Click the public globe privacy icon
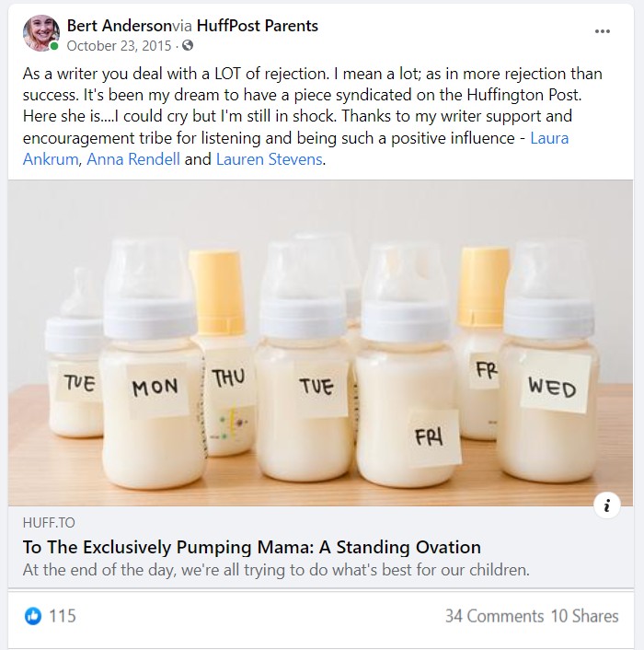644x650 pixels. pyautogui.click(x=188, y=45)
